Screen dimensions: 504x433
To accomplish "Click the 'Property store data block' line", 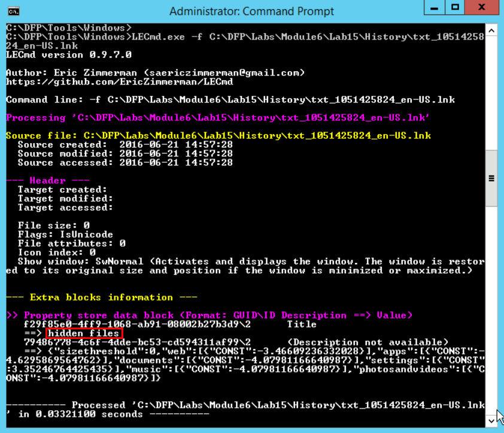I will [208, 315].
